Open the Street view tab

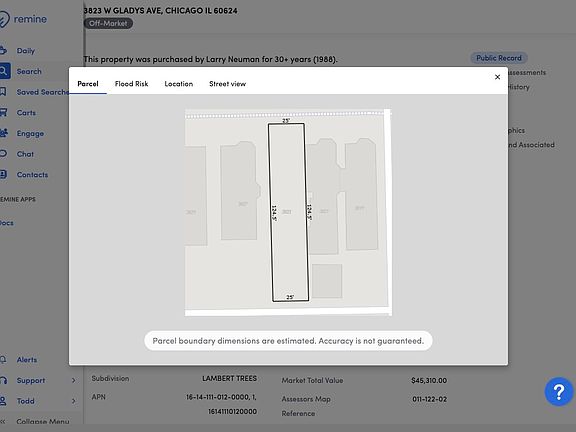pyautogui.click(x=227, y=84)
